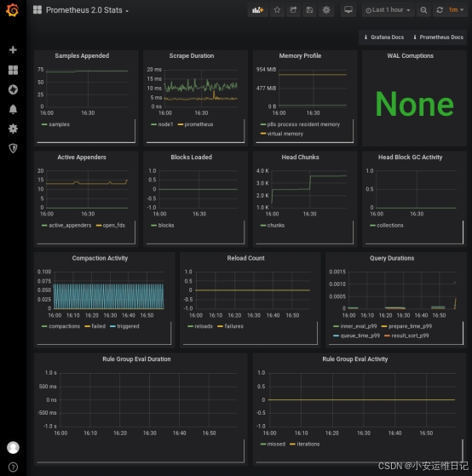Toggle the node1 legend series
Screen dimensions: 472x476
[x=165, y=124]
